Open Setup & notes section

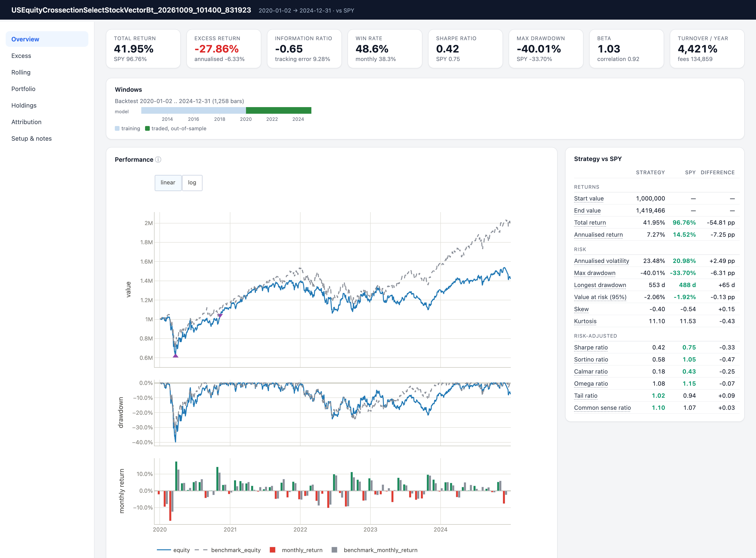tap(47, 139)
